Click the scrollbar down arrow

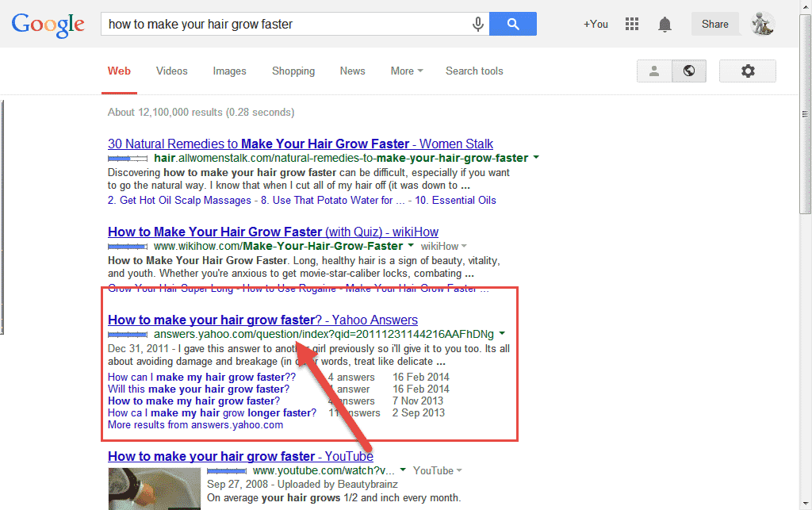click(x=806, y=504)
